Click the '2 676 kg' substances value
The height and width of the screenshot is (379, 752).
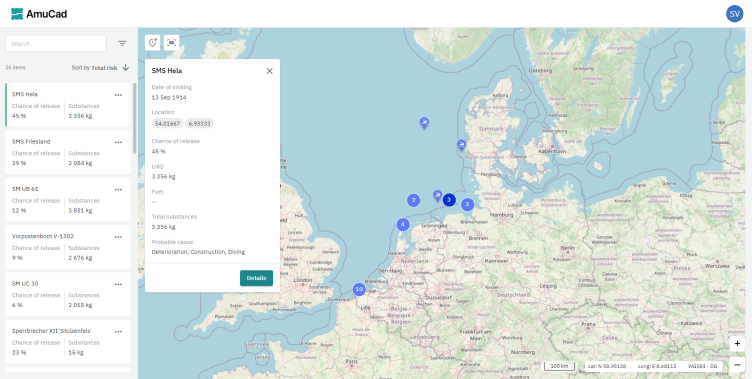[x=80, y=258]
